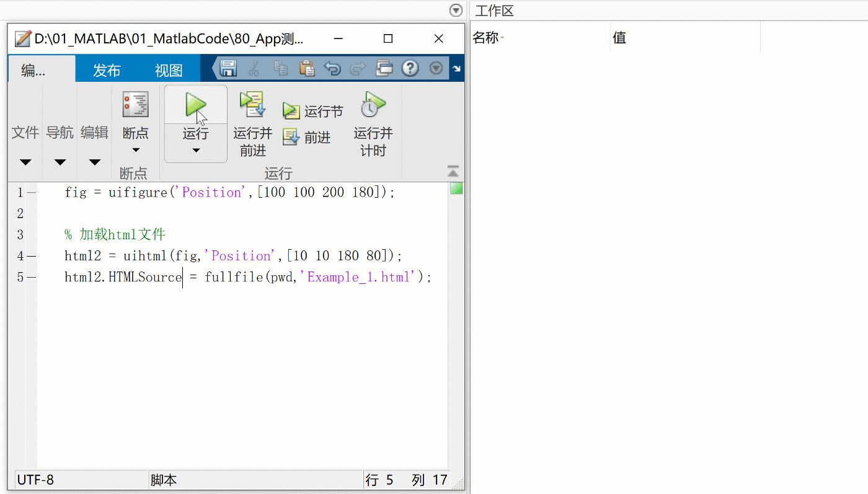Undo the last edit with the undo arrow
This screenshot has width=868, height=494.
(x=332, y=68)
